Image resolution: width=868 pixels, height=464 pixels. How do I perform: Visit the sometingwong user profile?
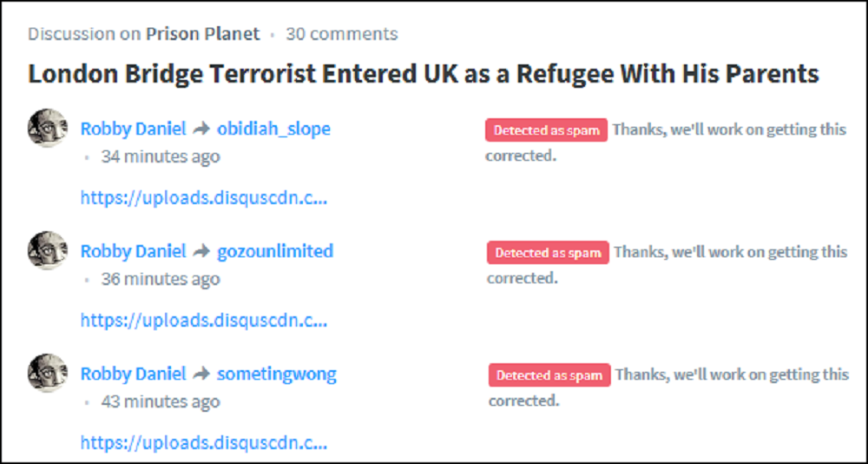[276, 375]
